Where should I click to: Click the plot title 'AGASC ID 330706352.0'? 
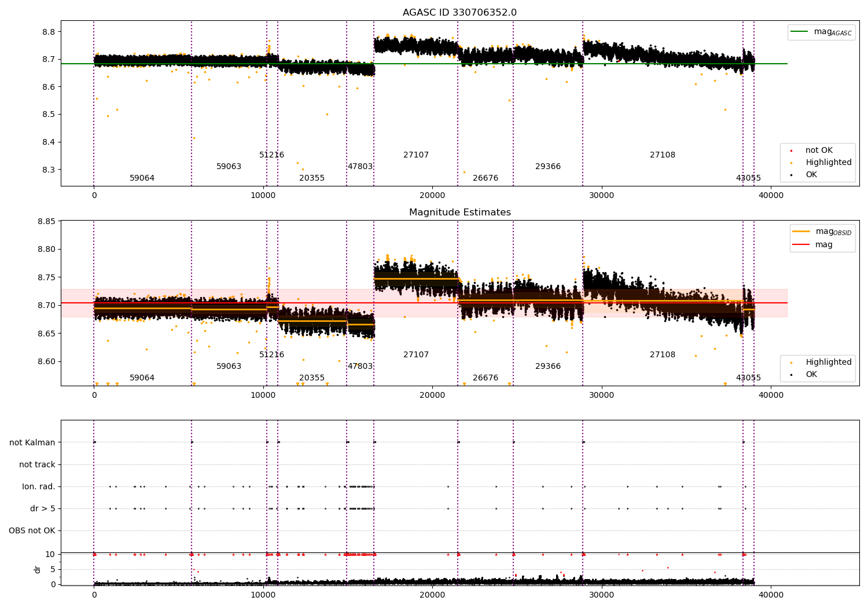460,13
